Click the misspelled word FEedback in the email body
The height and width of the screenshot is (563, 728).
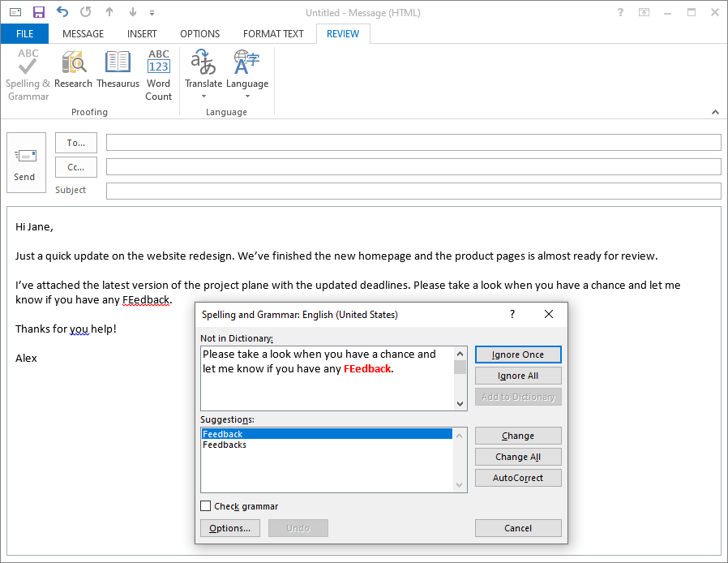point(146,299)
